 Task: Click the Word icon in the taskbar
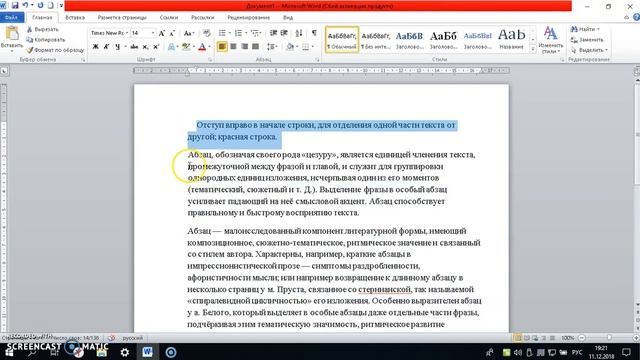click(x=147, y=352)
